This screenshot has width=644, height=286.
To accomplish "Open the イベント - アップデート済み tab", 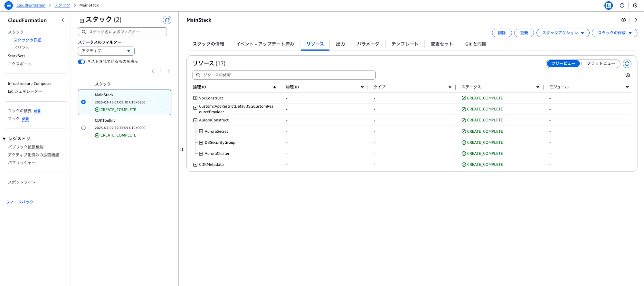I will [265, 44].
